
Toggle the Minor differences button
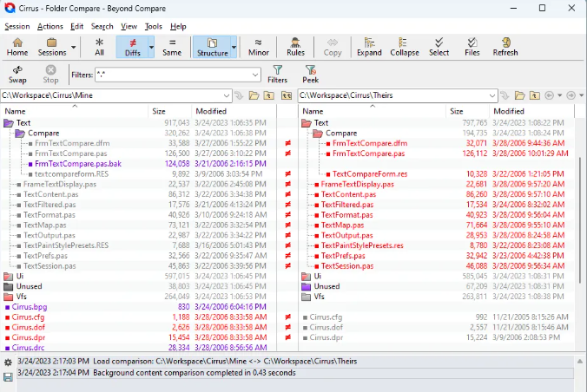[x=258, y=47]
